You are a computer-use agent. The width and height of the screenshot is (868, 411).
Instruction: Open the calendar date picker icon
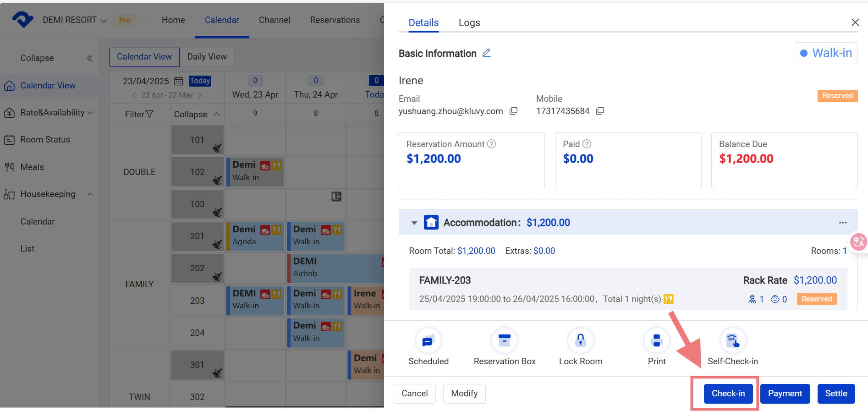[x=179, y=81]
